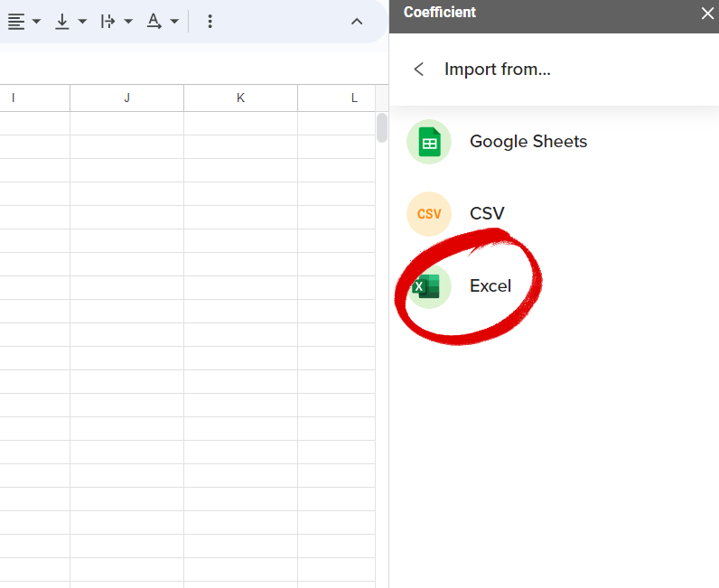Collapse the toolbar with the up chevron
This screenshot has height=588, width=719.
click(x=357, y=22)
